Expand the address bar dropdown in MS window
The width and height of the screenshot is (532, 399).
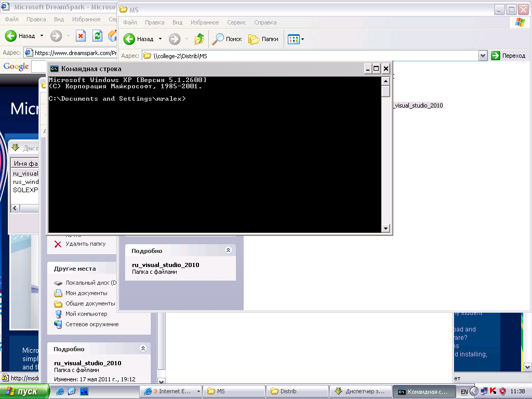click(x=483, y=56)
